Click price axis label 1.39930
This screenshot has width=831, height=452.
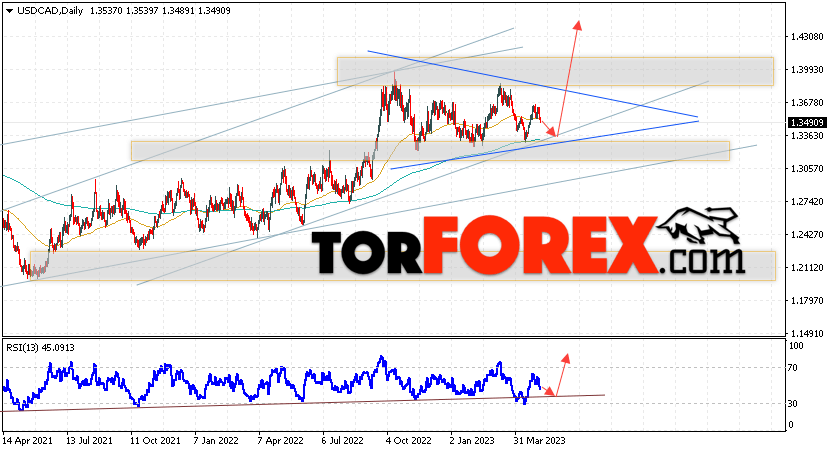pos(807,70)
